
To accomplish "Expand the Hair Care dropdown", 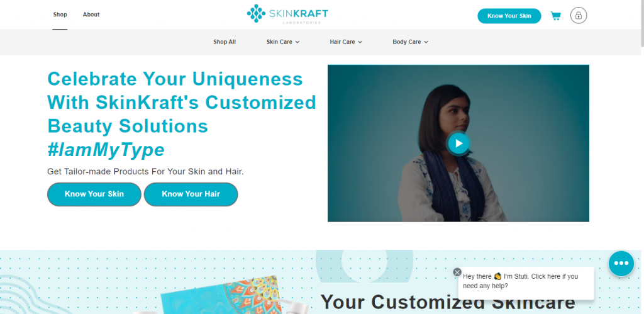I will pyautogui.click(x=346, y=42).
